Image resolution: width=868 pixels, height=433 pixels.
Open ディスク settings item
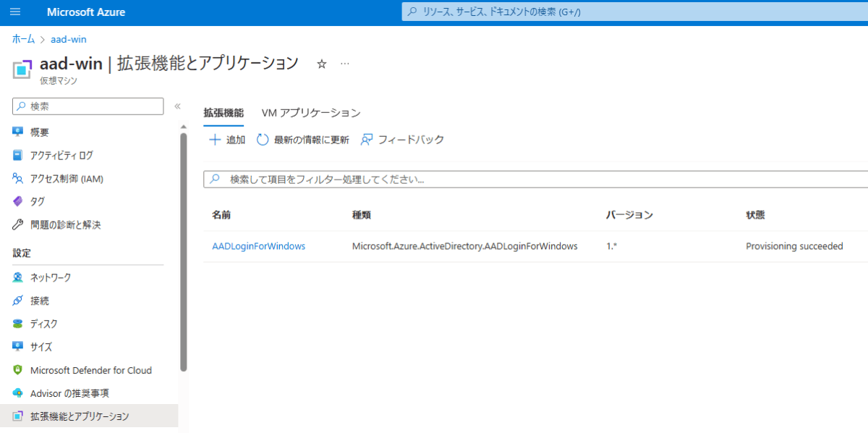(x=43, y=324)
